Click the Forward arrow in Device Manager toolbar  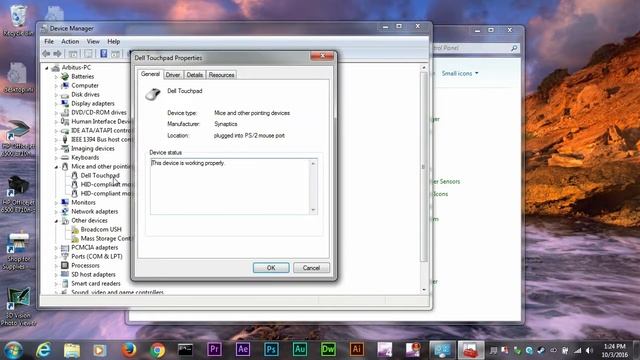click(58, 54)
